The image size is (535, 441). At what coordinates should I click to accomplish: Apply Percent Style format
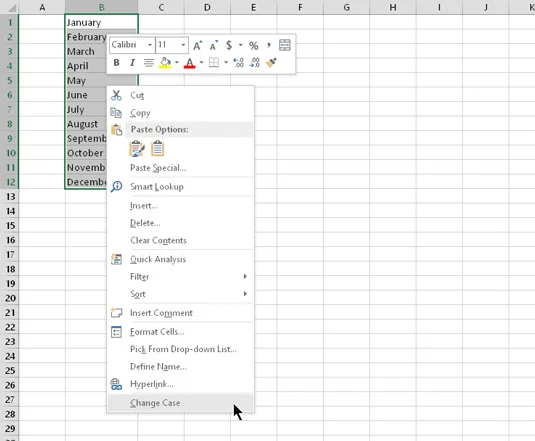tap(254, 45)
